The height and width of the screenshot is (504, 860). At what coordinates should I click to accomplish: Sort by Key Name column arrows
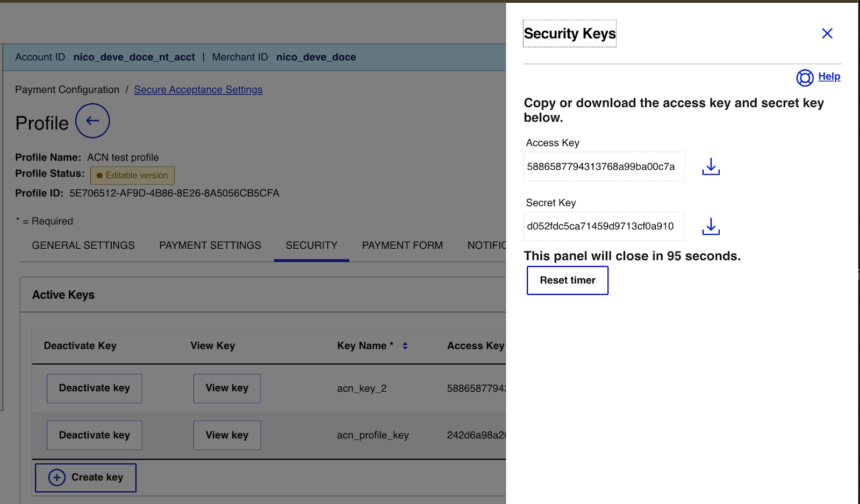405,346
